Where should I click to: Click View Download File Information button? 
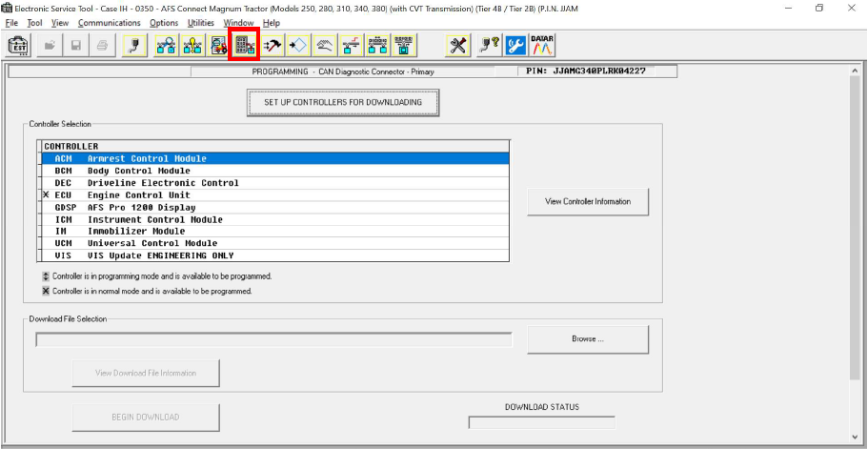click(x=146, y=373)
